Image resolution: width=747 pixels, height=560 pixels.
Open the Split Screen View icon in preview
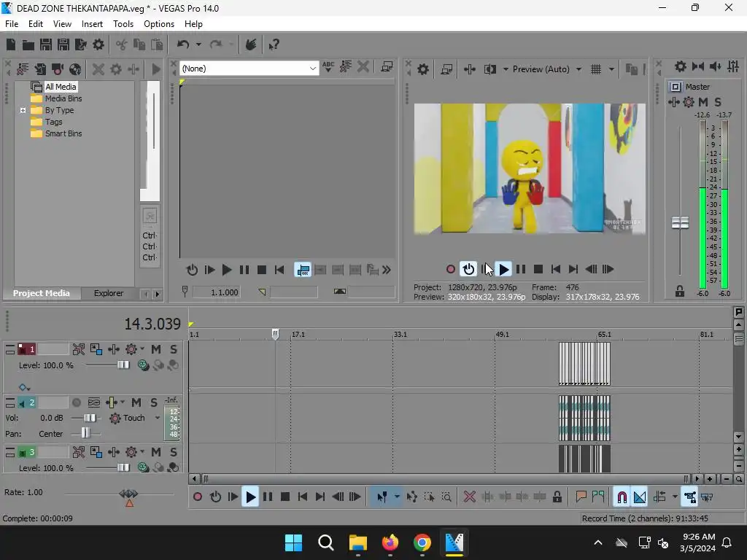490,69
